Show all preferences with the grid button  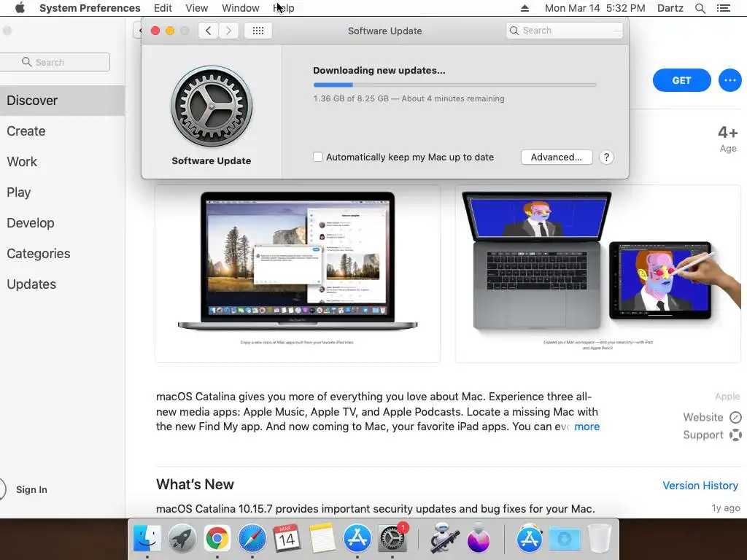pyautogui.click(x=258, y=31)
